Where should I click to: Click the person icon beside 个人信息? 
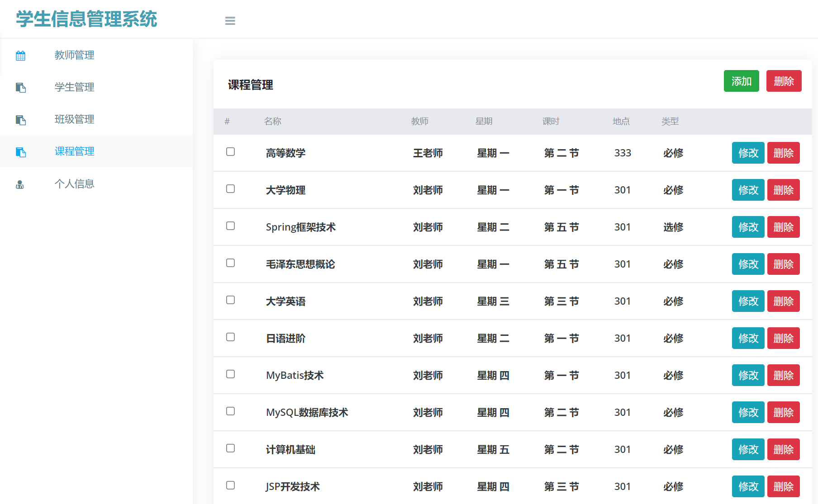point(20,184)
